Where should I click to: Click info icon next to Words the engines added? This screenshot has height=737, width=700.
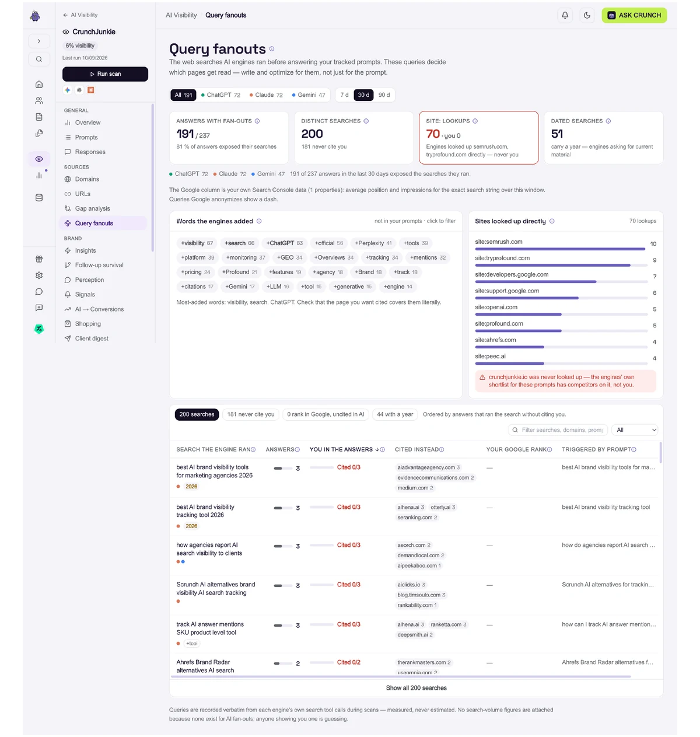pyautogui.click(x=259, y=221)
